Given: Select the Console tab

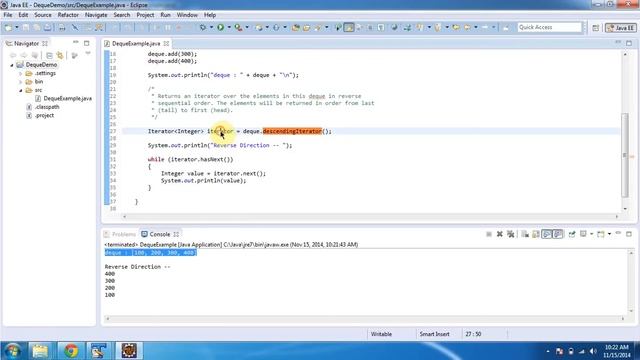Looking at the screenshot, I should (x=160, y=234).
